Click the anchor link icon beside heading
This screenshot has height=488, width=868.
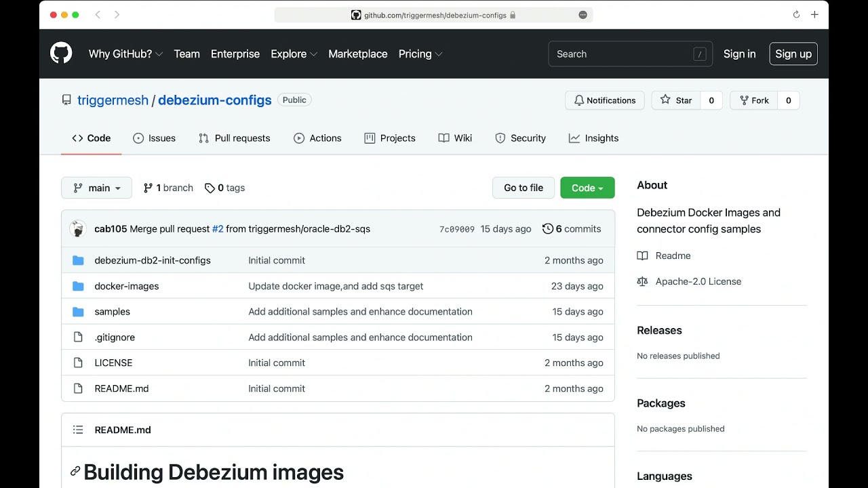coord(75,472)
